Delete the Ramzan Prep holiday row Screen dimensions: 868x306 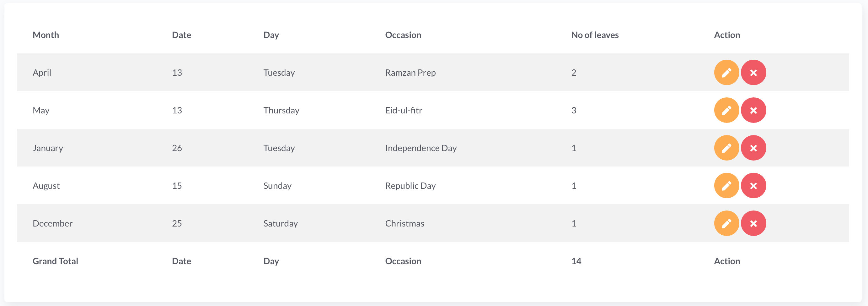click(x=753, y=73)
